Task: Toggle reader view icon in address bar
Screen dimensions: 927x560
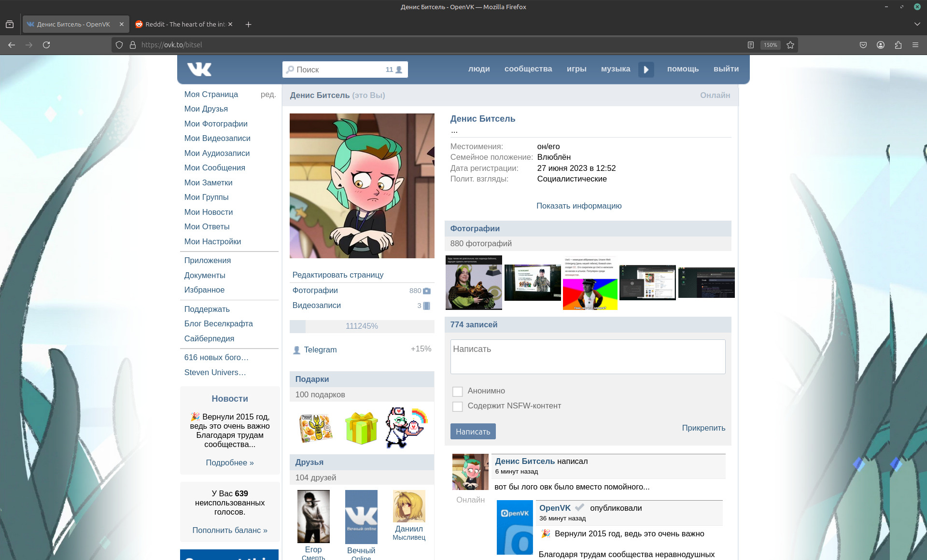Action: pos(751,45)
